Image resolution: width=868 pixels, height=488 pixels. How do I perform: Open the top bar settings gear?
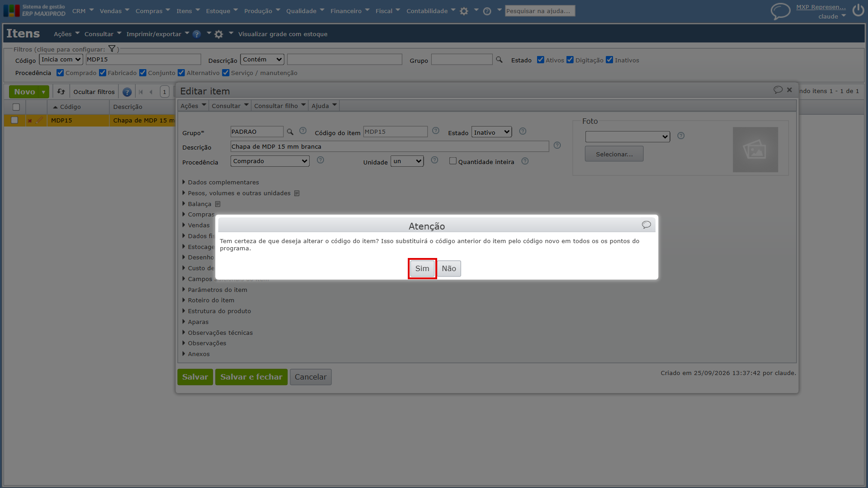[x=464, y=11]
